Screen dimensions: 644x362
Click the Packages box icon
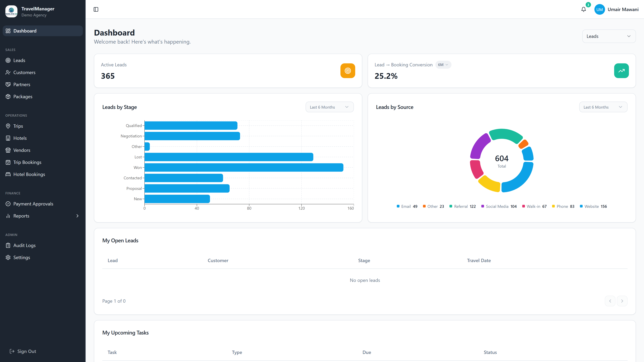pos(8,96)
